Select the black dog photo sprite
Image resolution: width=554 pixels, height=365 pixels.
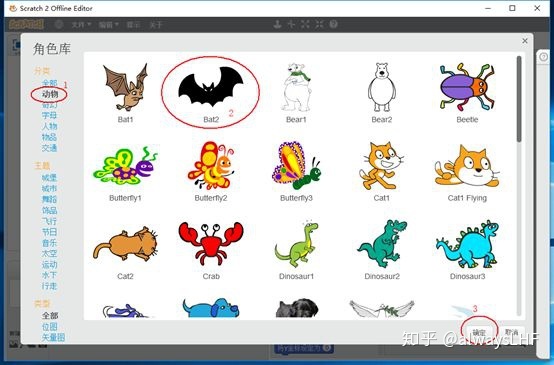(x=296, y=308)
